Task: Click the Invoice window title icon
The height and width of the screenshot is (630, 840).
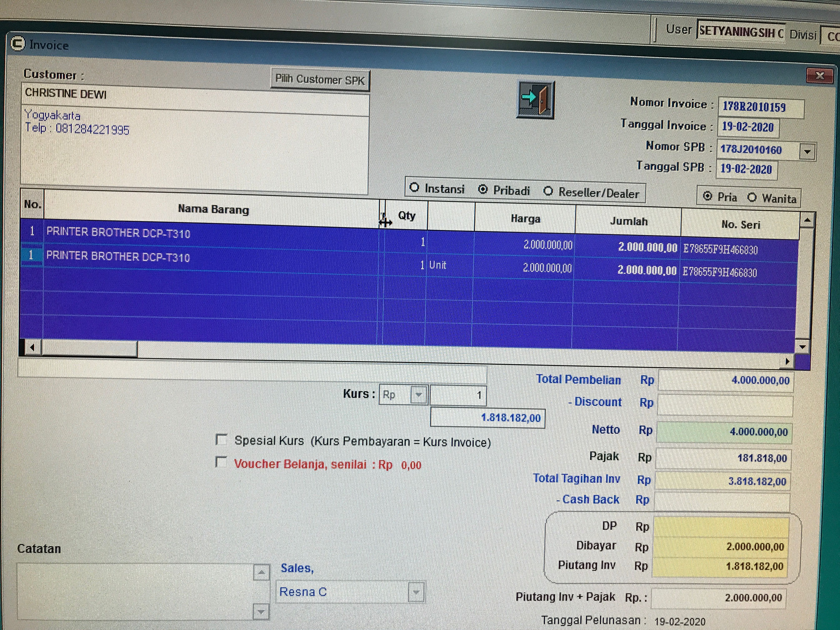Action: [x=17, y=44]
